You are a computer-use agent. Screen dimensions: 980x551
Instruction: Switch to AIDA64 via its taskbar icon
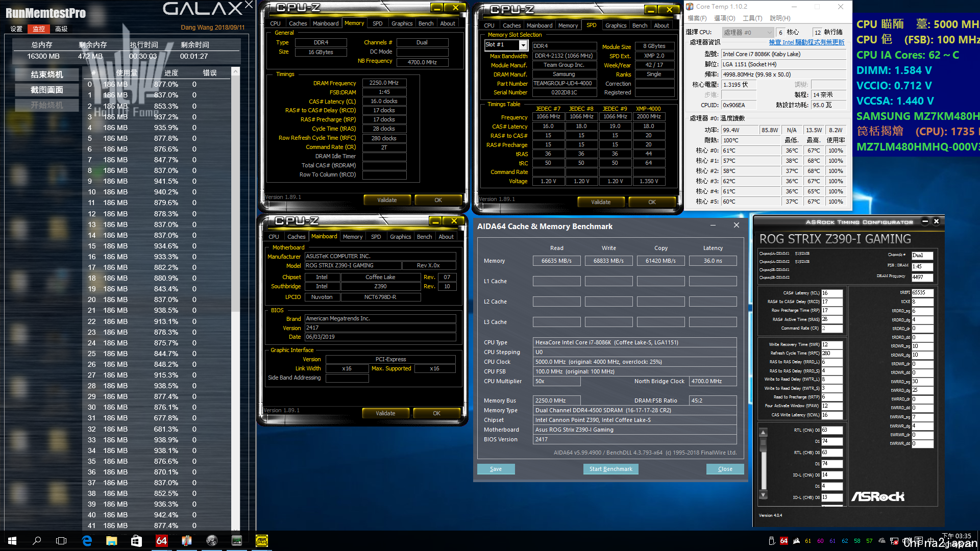pyautogui.click(x=161, y=541)
